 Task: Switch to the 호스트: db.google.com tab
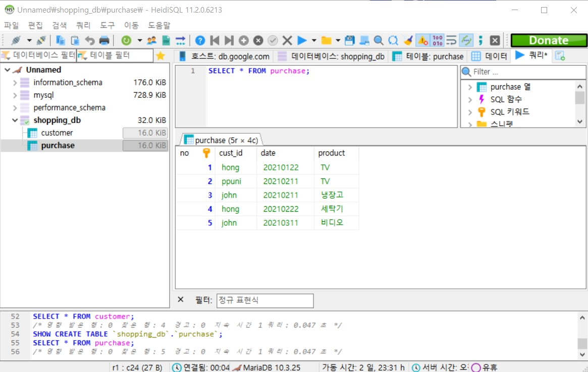pyautogui.click(x=224, y=56)
